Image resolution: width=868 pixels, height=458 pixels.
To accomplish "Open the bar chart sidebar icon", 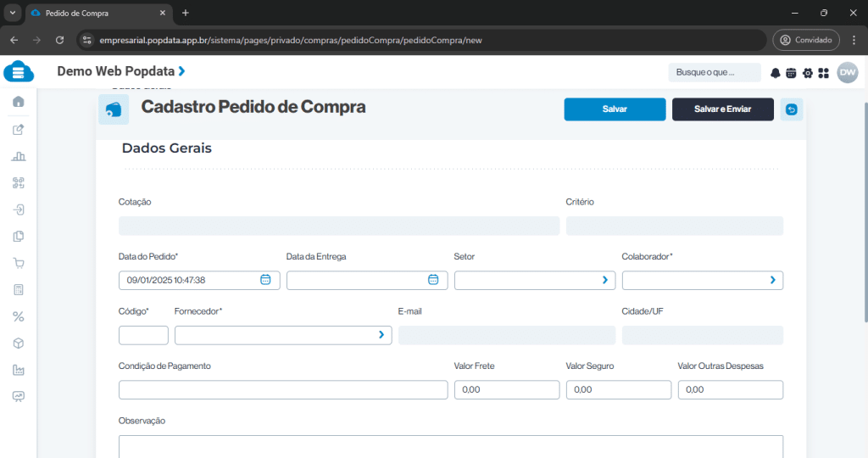I will point(19,156).
